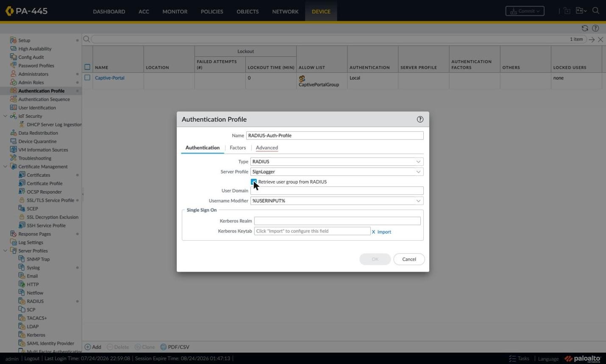Viewport: 606px width, 364px height.
Task: Switch to the Factors tab
Action: click(238, 148)
